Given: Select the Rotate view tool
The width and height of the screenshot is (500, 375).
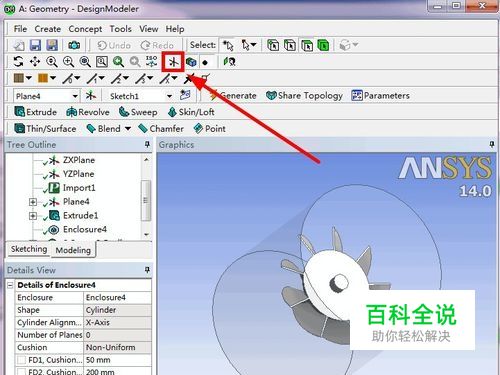Looking at the screenshot, I should pyautogui.click(x=18, y=62).
